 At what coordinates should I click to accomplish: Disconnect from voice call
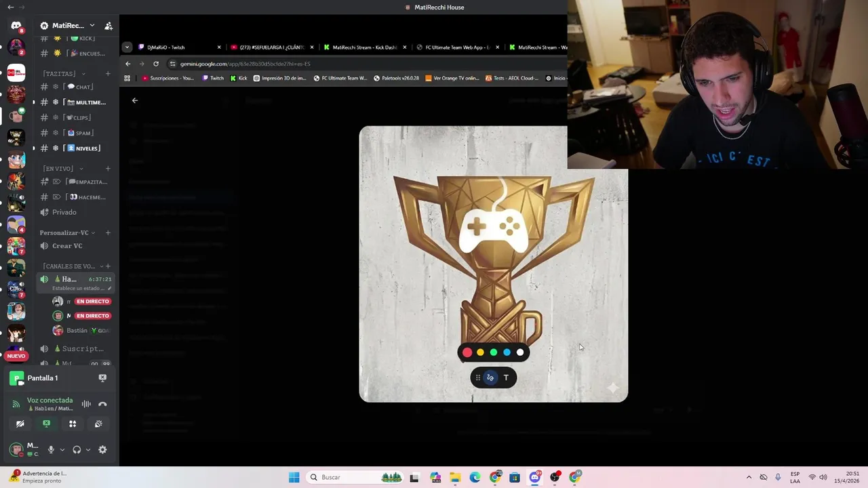click(102, 404)
